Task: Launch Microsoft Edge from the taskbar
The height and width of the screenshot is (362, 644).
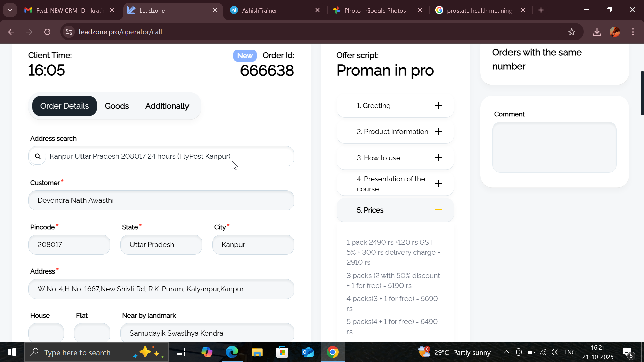Action: 232,352
